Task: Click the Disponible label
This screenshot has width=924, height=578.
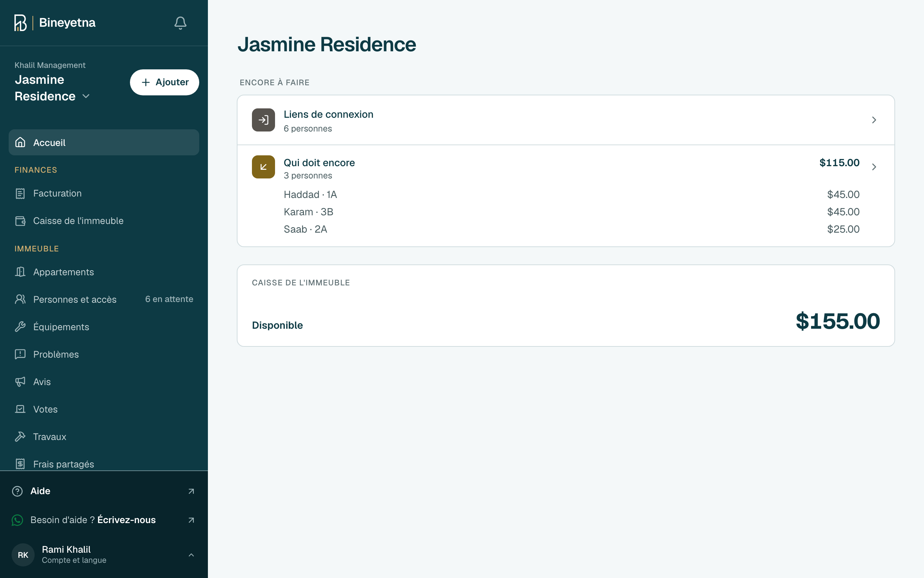Action: click(x=277, y=325)
